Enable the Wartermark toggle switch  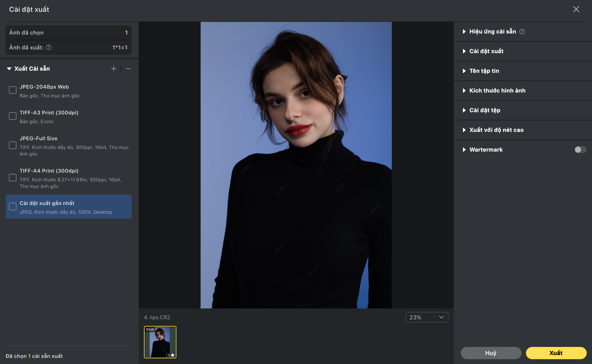(x=580, y=150)
